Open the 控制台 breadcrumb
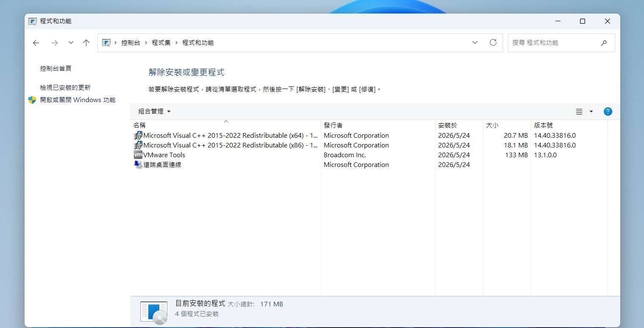Viewport: 644px width, 328px height. coord(130,43)
